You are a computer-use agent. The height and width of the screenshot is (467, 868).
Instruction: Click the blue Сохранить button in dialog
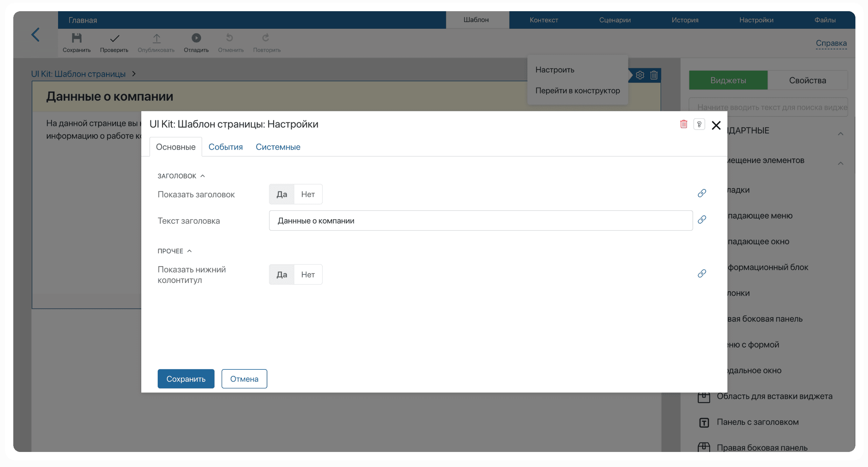(x=186, y=379)
